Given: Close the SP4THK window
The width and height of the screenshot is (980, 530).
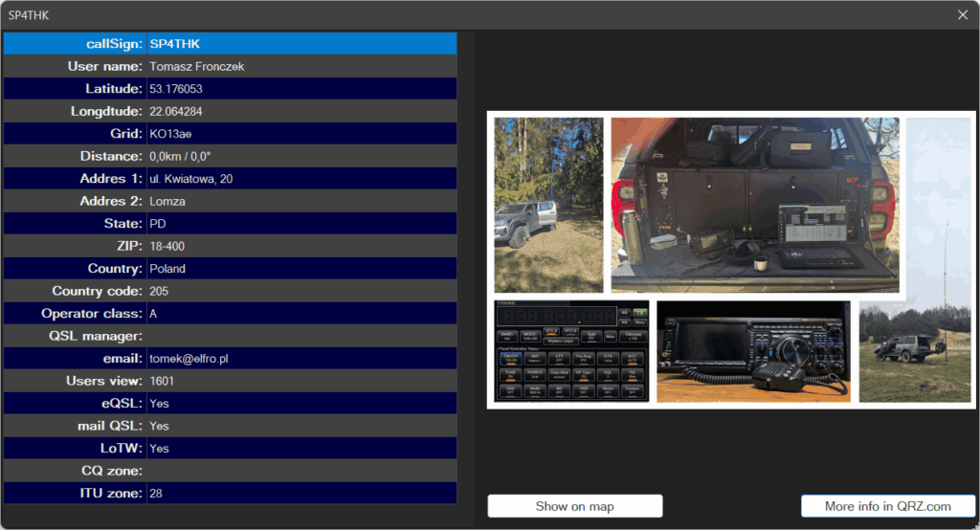Looking at the screenshot, I should [963, 14].
